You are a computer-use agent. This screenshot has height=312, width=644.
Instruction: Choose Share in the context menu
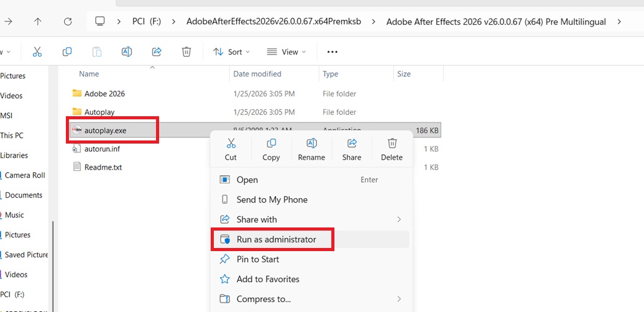(352, 149)
